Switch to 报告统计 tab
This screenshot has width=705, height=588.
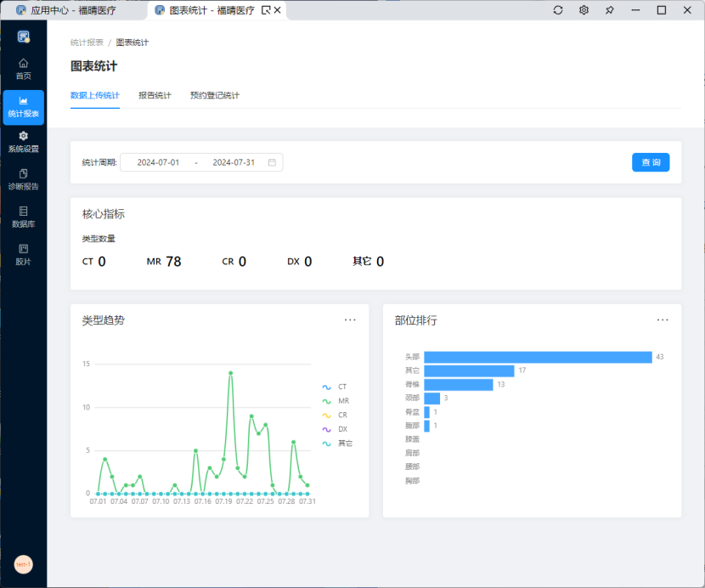155,95
